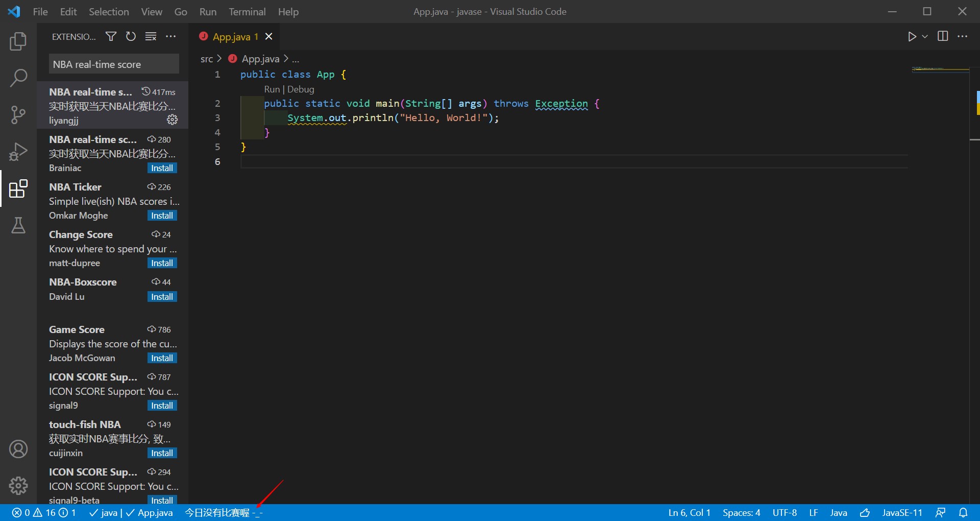Install ICON SCORE Support by signal9
Viewport: 980px width, 521px height.
coord(162,406)
